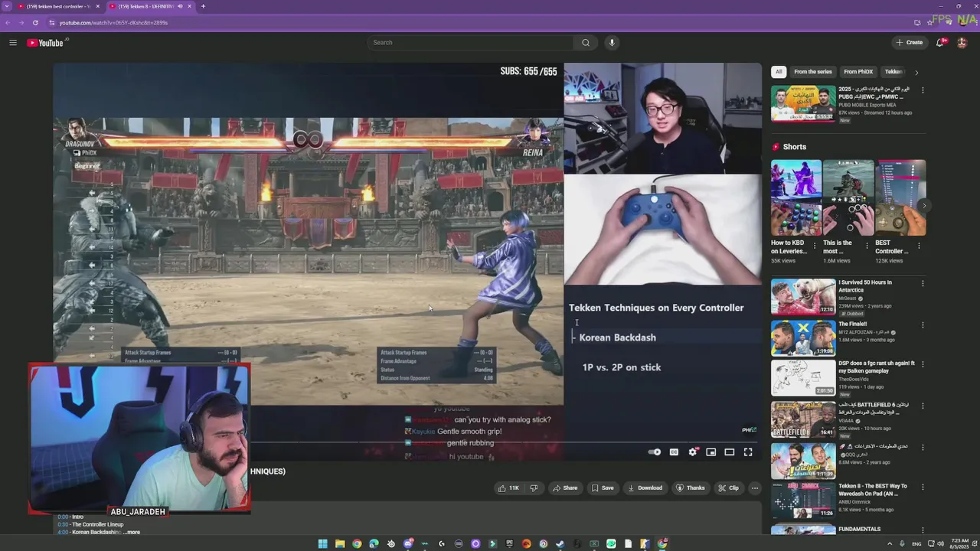Open Windows Start menu

coord(322,544)
